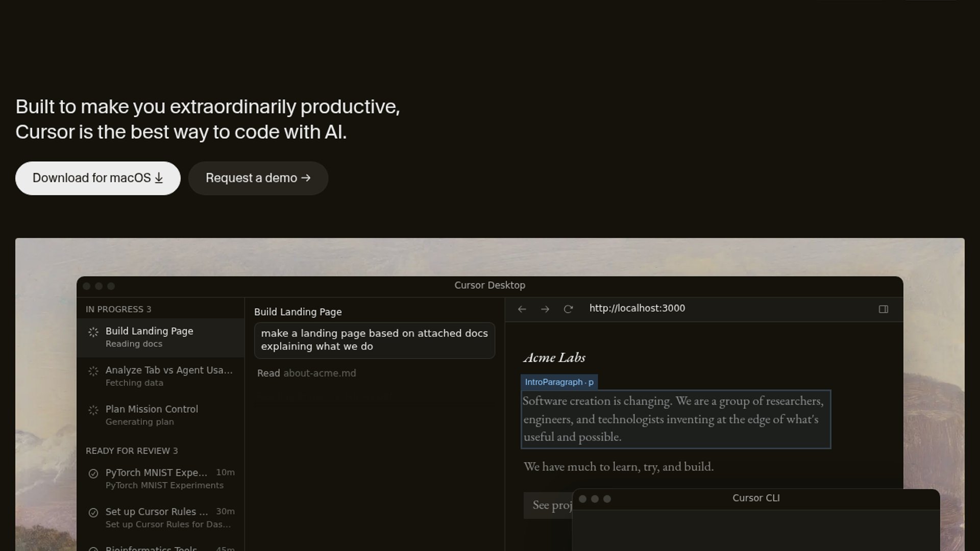Select the highlighted Software creation paragraph
The image size is (980, 551).
tap(676, 419)
